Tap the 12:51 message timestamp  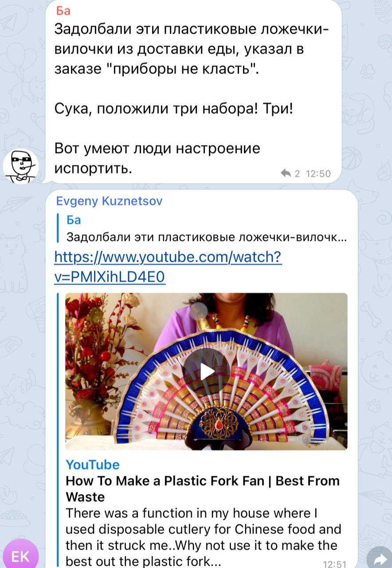click(335, 564)
